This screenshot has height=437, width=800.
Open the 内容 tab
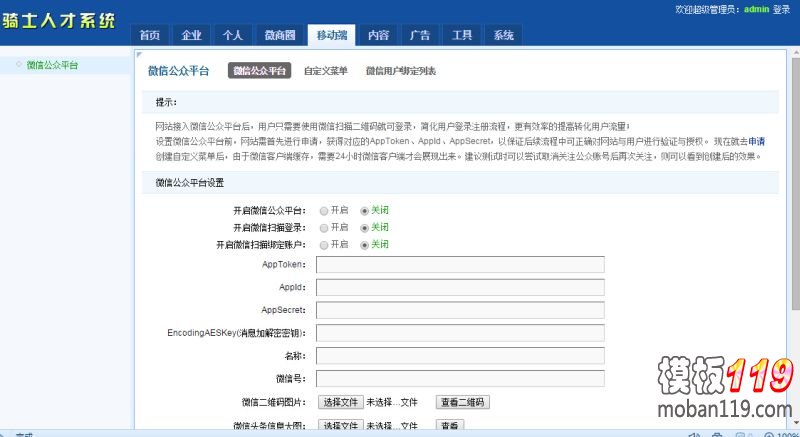click(x=379, y=35)
